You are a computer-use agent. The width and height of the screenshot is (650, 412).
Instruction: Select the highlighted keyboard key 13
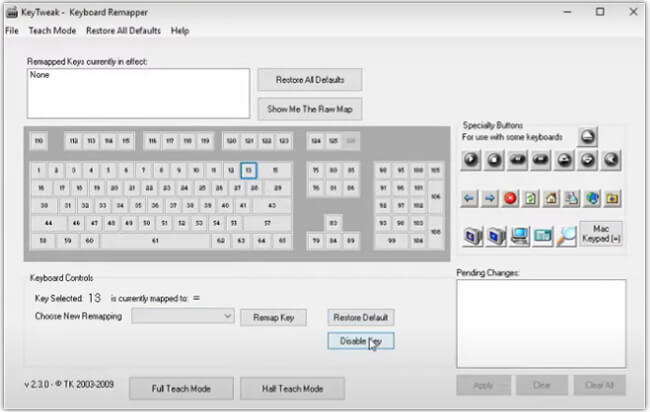click(x=249, y=170)
